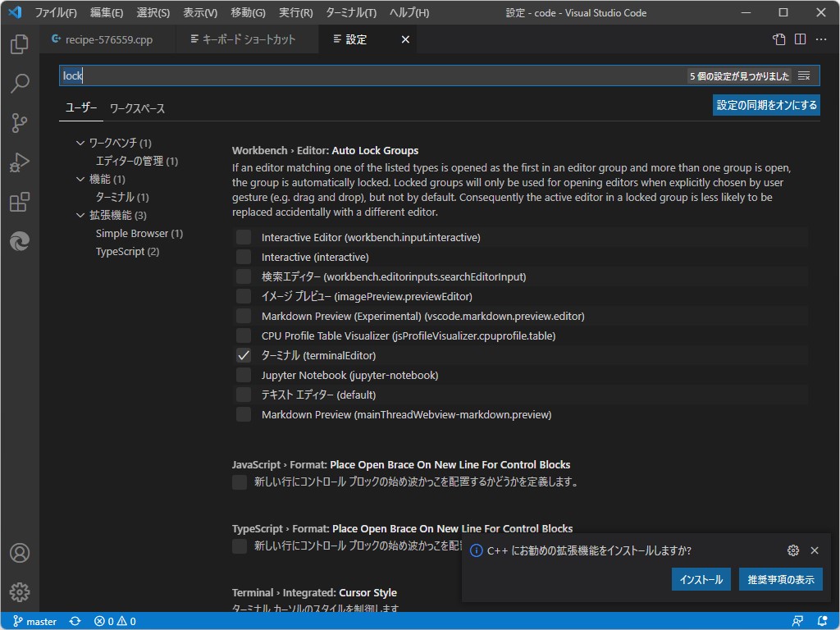Viewport: 840px width, 630px height.
Task: Open the 編集(E) menu
Action: tap(107, 12)
